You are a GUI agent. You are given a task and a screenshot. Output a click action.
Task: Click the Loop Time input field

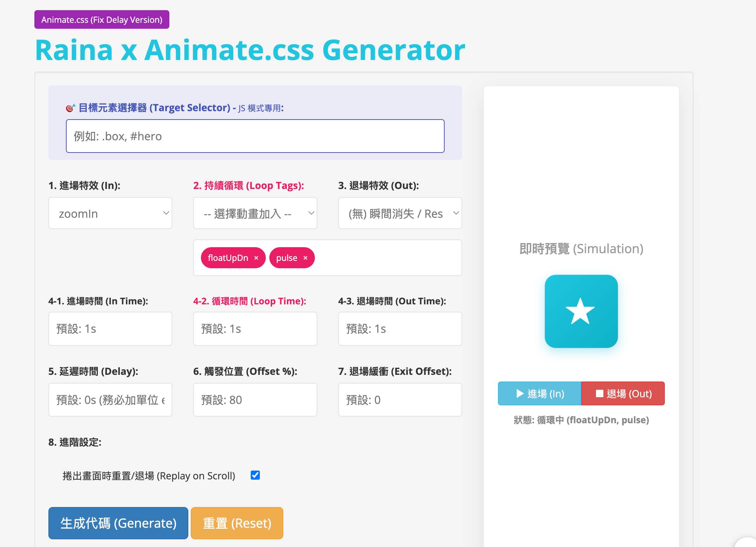click(255, 329)
